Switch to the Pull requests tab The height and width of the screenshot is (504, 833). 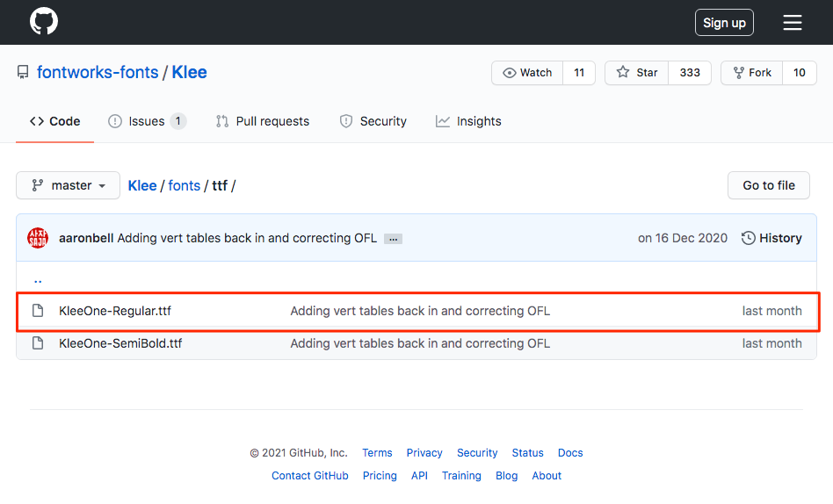[263, 121]
